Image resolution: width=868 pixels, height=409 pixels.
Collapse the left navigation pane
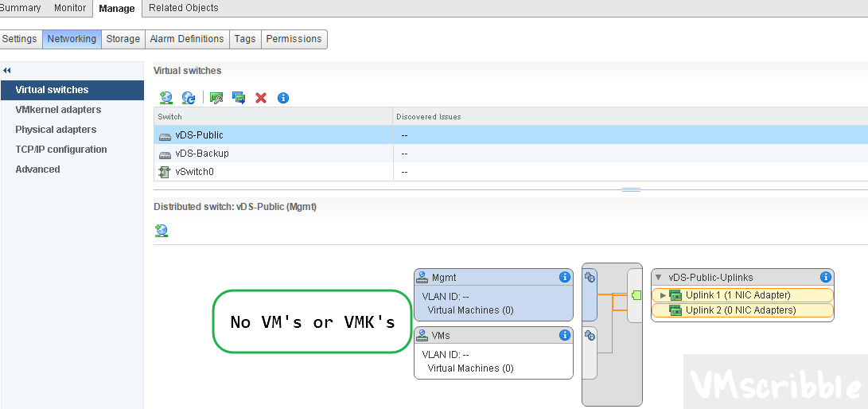7,71
